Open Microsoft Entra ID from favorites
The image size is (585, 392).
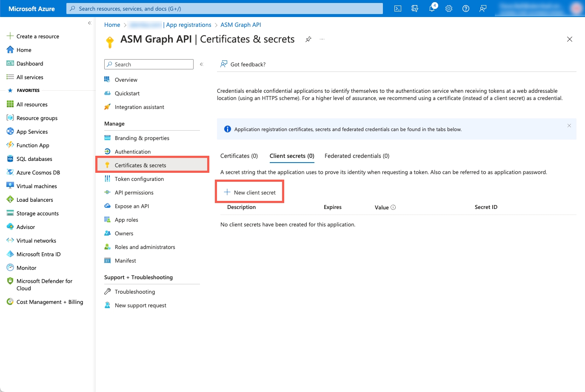(38, 254)
